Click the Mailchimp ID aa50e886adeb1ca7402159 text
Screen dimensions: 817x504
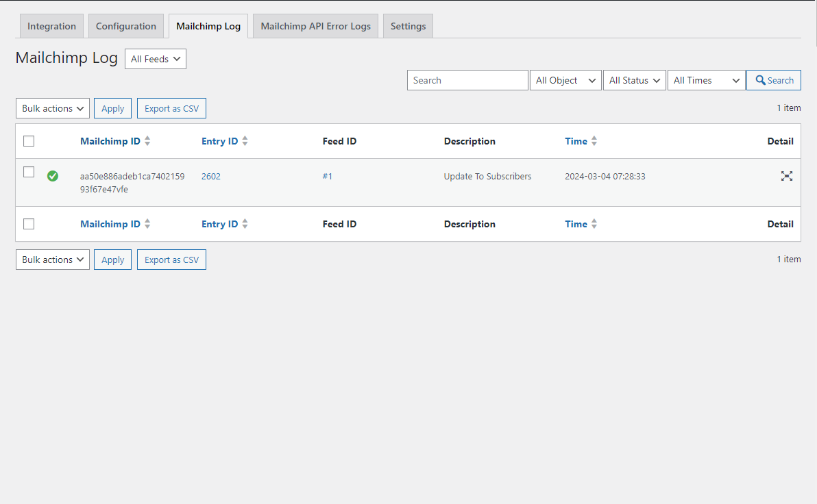pyautogui.click(x=132, y=177)
